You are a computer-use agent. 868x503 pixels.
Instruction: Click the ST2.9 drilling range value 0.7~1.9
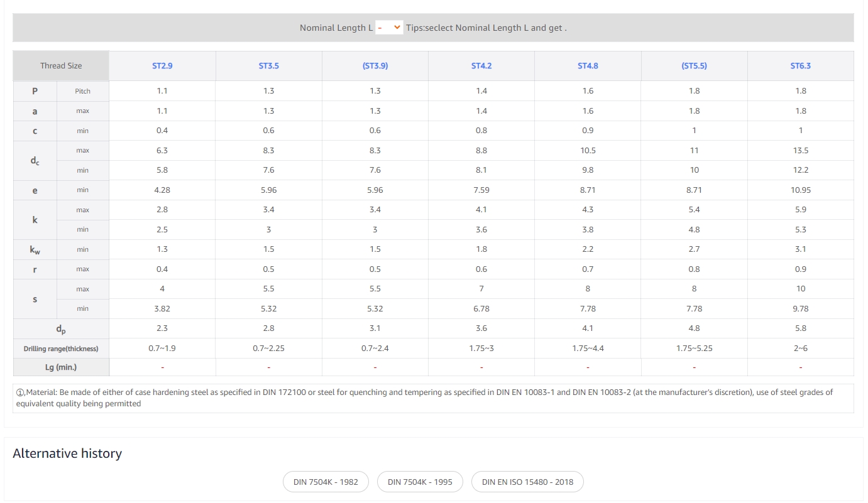pyautogui.click(x=162, y=348)
